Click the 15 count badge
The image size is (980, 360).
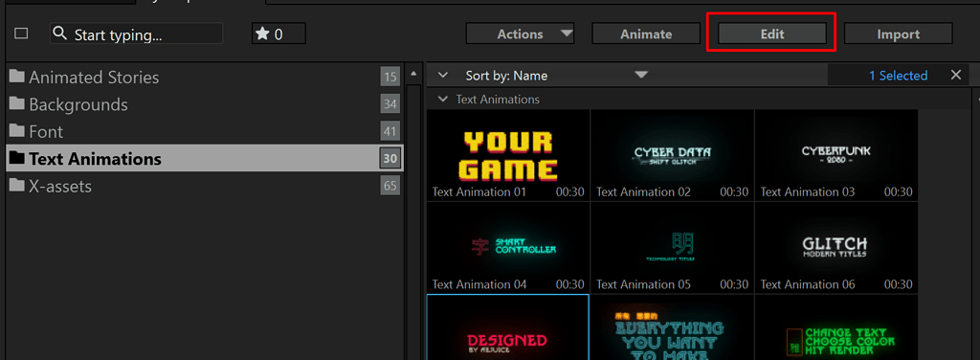point(390,78)
